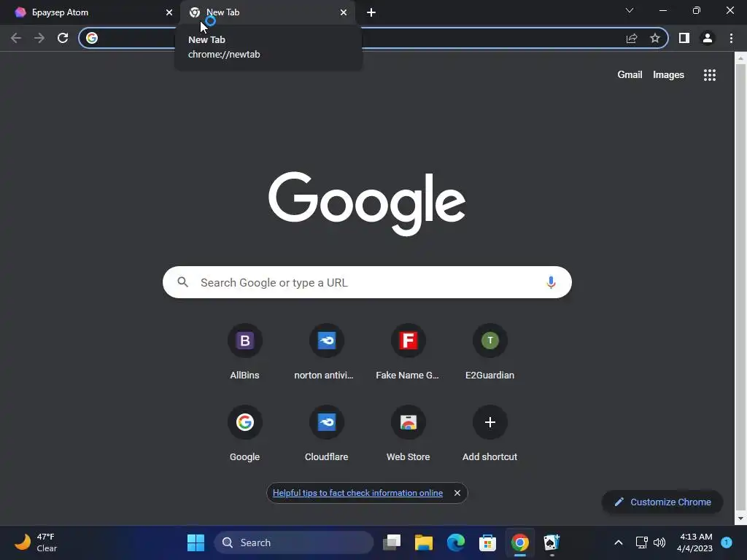This screenshot has width=747, height=560.
Task: Open the clock and date flyout
Action: pos(694,542)
